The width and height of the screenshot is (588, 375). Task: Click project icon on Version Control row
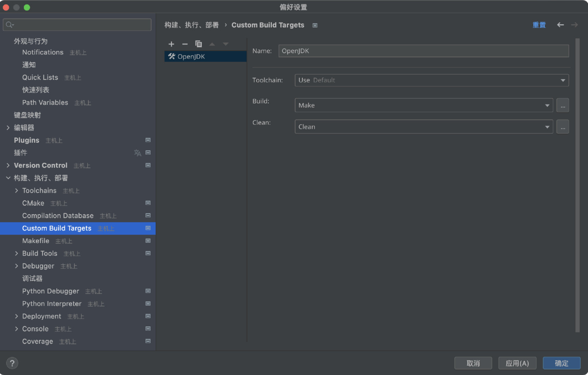pos(148,165)
